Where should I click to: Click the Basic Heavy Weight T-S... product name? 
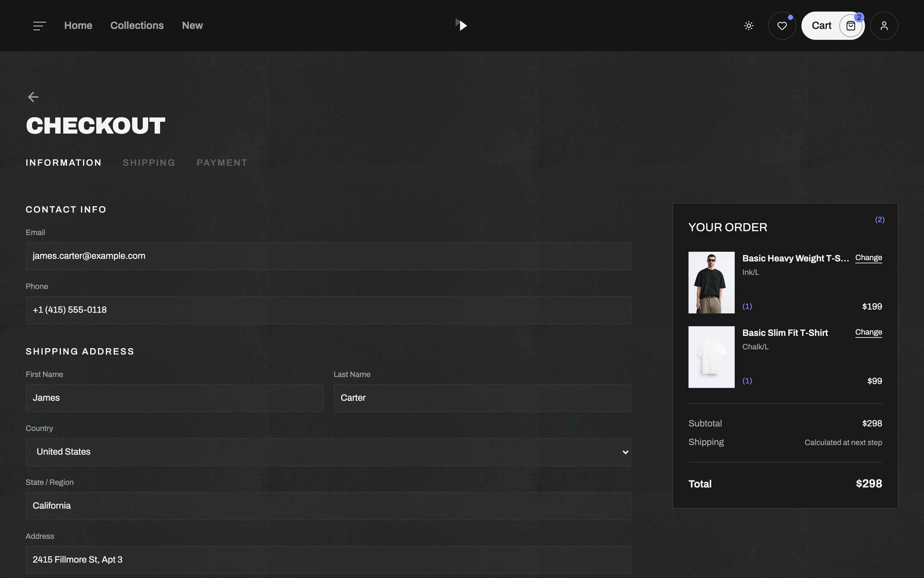pyautogui.click(x=796, y=258)
